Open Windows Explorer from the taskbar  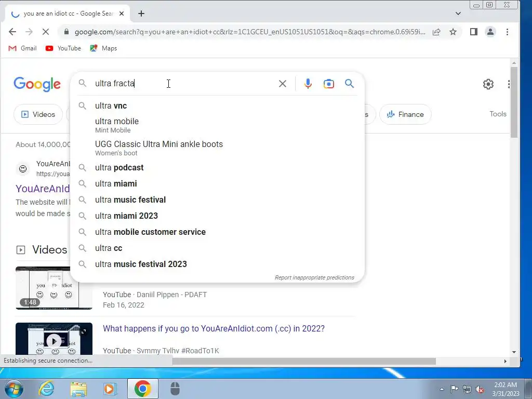[78, 389]
